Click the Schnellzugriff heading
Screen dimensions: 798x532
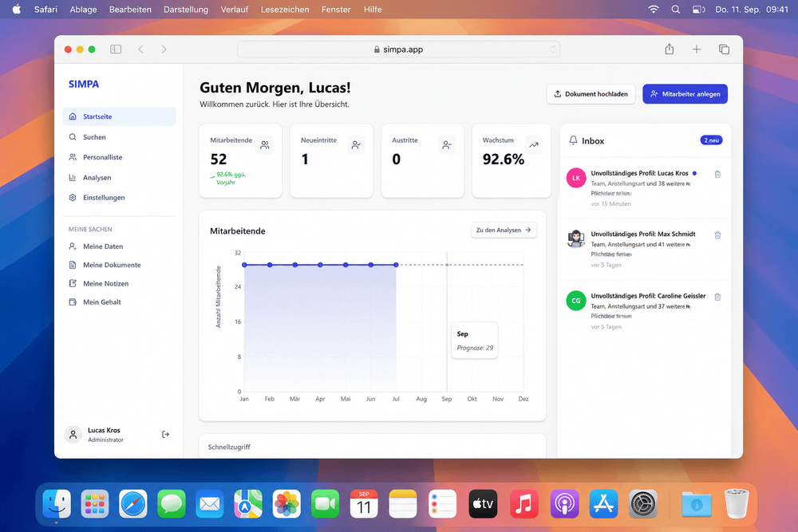(229, 447)
